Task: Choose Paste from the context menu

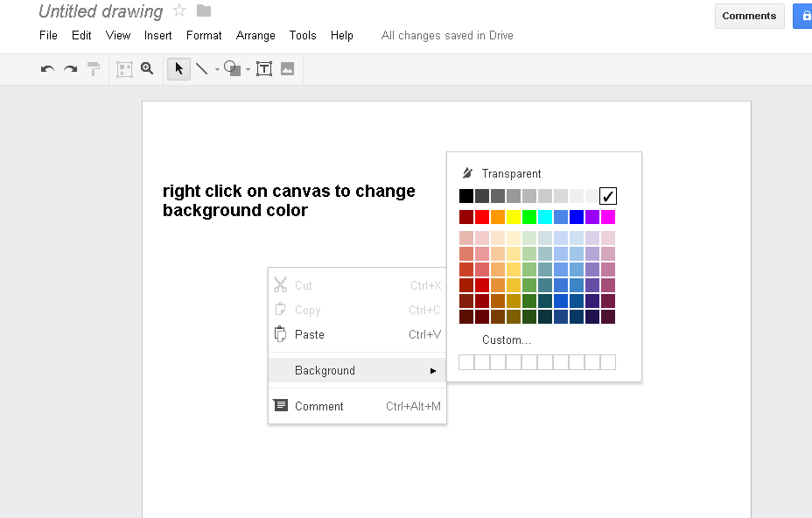Action: (310, 334)
